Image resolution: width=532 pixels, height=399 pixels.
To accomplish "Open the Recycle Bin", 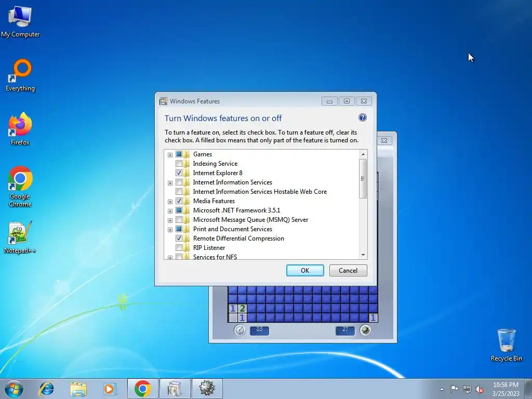I will [506, 345].
